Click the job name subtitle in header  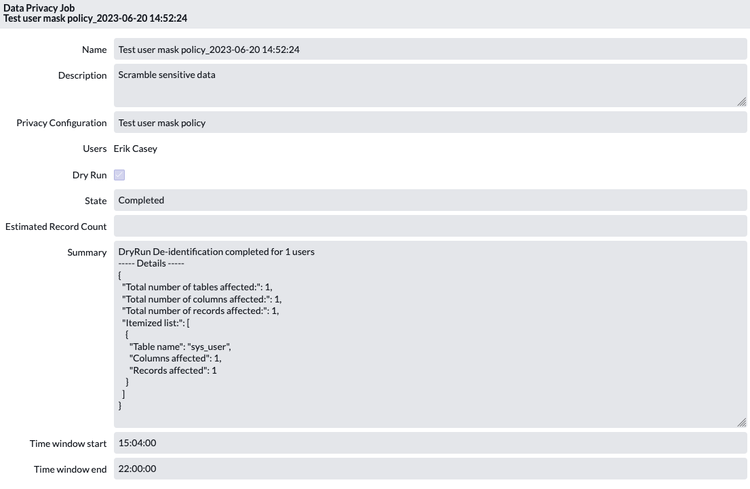click(x=95, y=18)
